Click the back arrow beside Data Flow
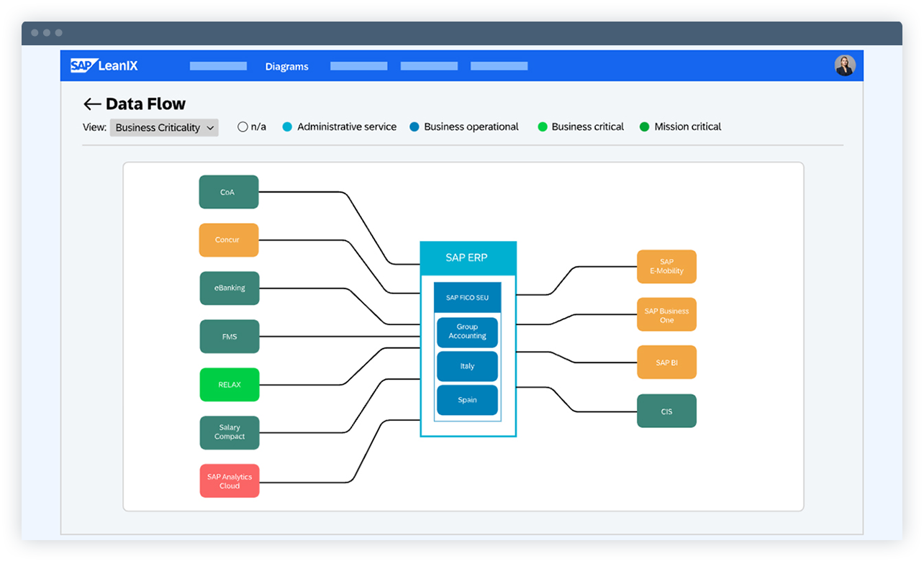Screen dimensions: 924x561 pyautogui.click(x=91, y=104)
